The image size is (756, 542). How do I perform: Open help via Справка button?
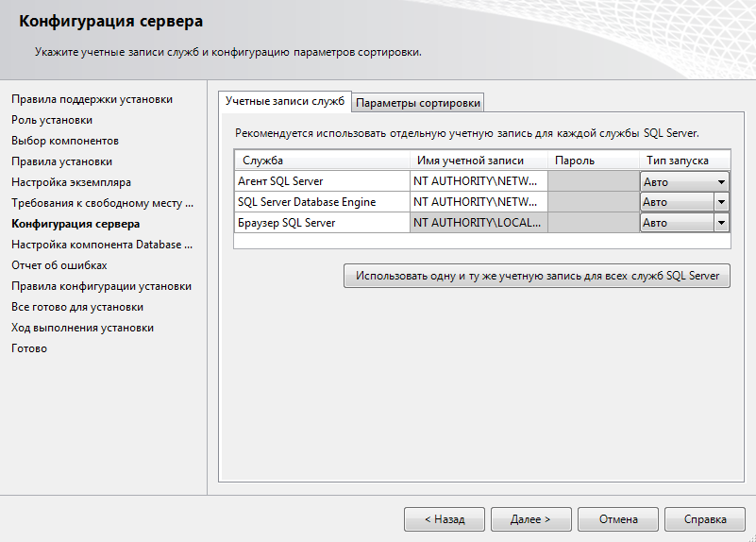pos(704,519)
